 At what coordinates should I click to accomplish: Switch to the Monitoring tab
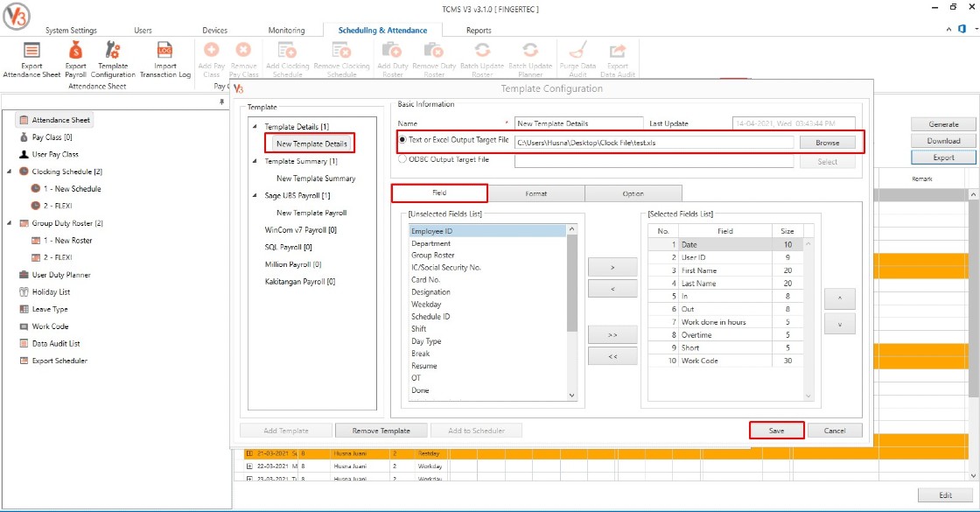click(x=287, y=30)
